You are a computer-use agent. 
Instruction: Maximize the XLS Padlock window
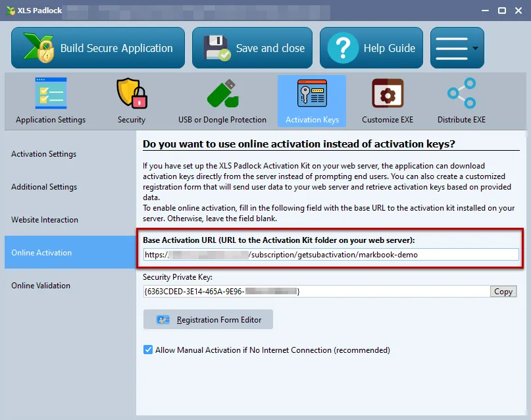click(x=502, y=11)
